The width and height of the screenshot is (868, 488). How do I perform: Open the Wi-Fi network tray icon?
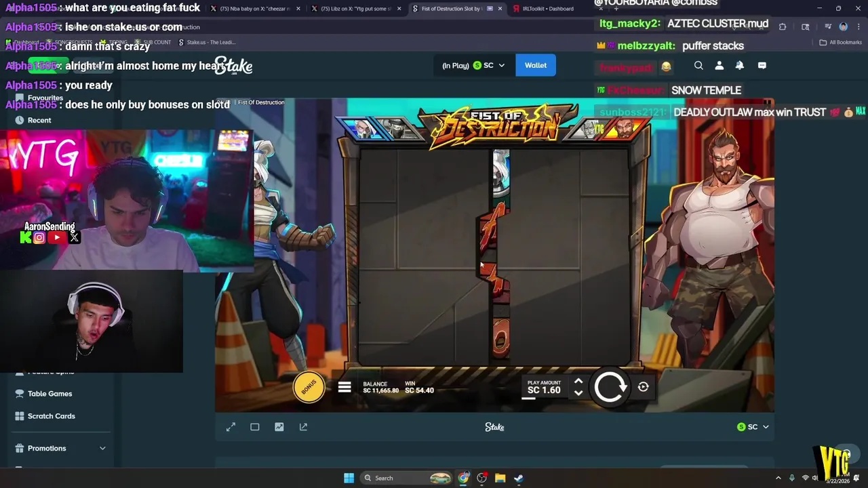click(x=805, y=478)
